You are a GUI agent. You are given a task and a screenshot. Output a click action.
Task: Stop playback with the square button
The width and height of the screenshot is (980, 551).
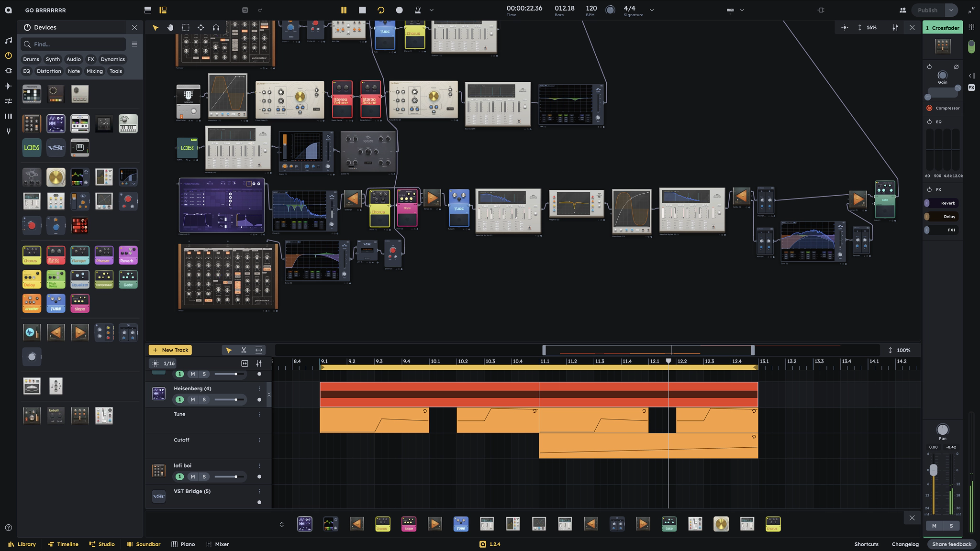pyautogui.click(x=362, y=10)
